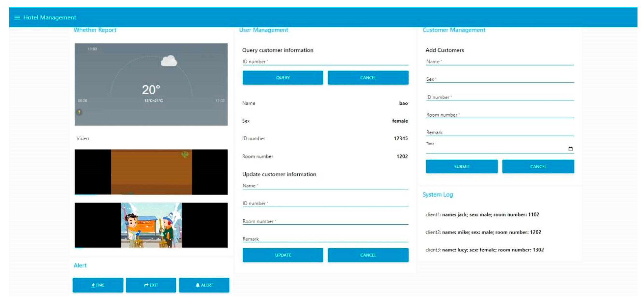Select the Room number field under Update
The image size is (644, 301).
(325, 222)
